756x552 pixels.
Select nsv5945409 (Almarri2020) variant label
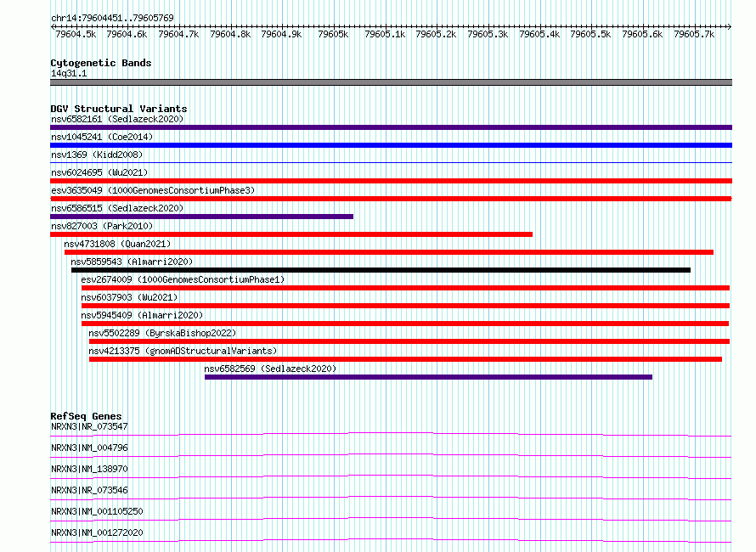pos(142,315)
